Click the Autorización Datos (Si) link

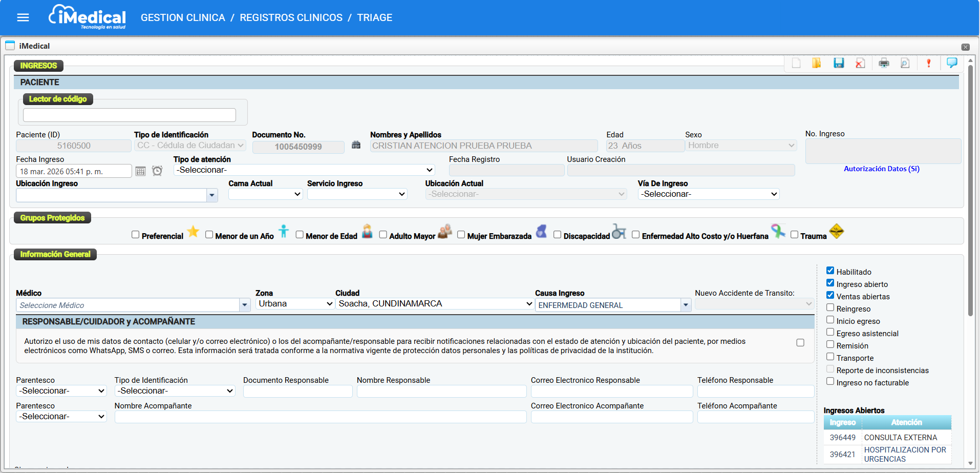pos(881,169)
